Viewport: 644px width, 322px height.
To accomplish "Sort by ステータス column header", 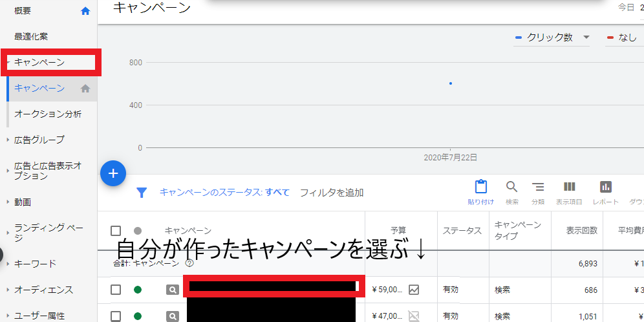I will click(x=462, y=231).
